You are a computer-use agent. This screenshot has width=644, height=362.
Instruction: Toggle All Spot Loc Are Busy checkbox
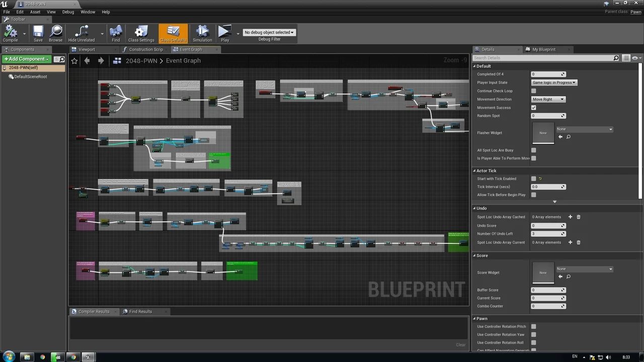tap(533, 150)
